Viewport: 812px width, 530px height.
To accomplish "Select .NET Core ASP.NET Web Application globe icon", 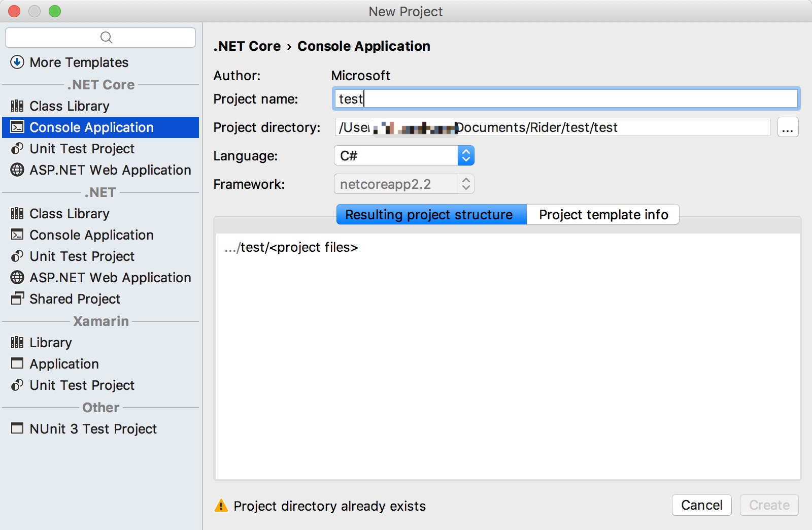I will [x=17, y=170].
